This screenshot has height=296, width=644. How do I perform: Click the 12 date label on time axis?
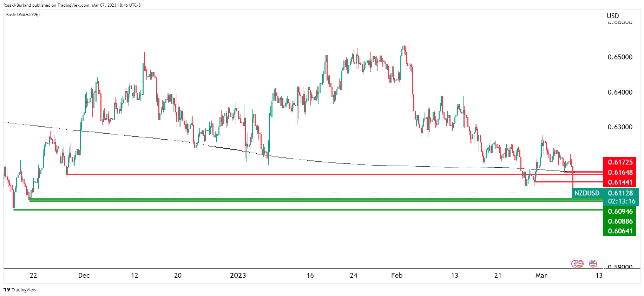(x=134, y=275)
